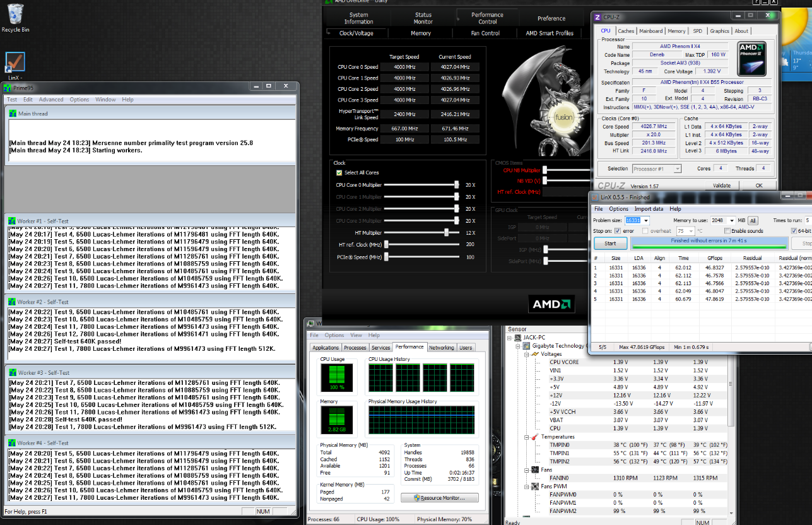Open the Test menu in Prime95

tap(12, 100)
